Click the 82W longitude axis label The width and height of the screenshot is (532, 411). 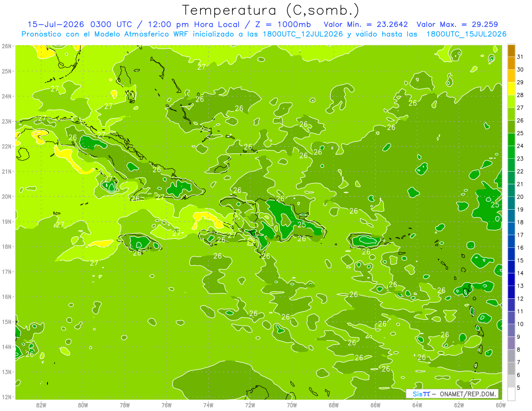coord(41,405)
